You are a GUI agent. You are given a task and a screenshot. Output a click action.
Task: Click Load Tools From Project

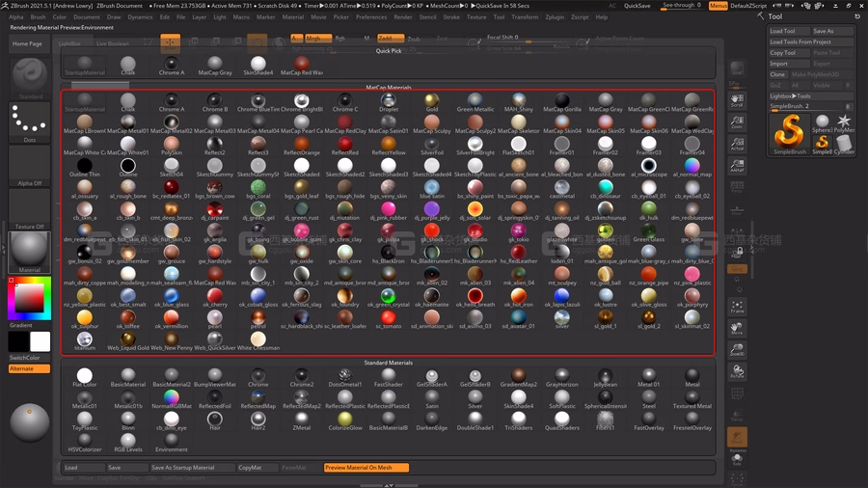pos(811,41)
